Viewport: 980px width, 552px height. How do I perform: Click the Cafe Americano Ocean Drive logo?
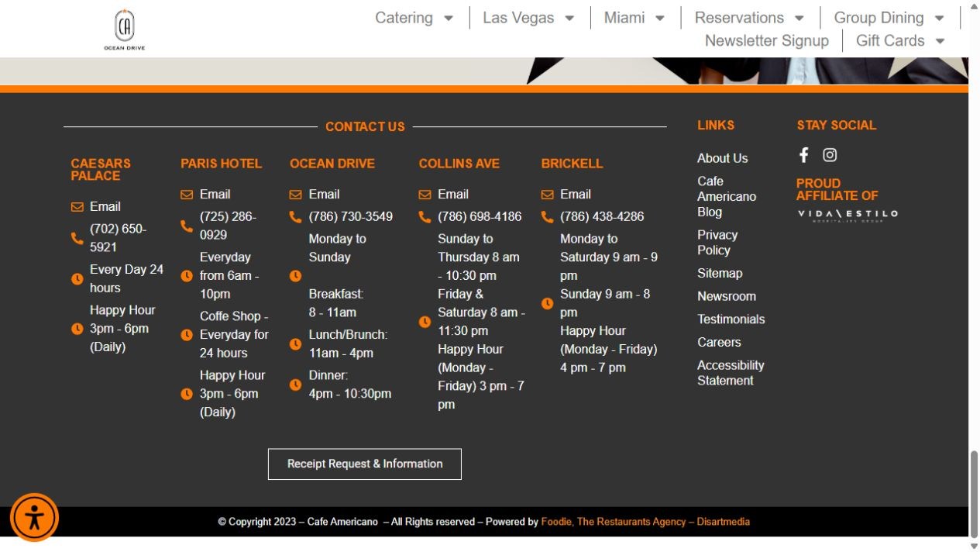point(125,29)
